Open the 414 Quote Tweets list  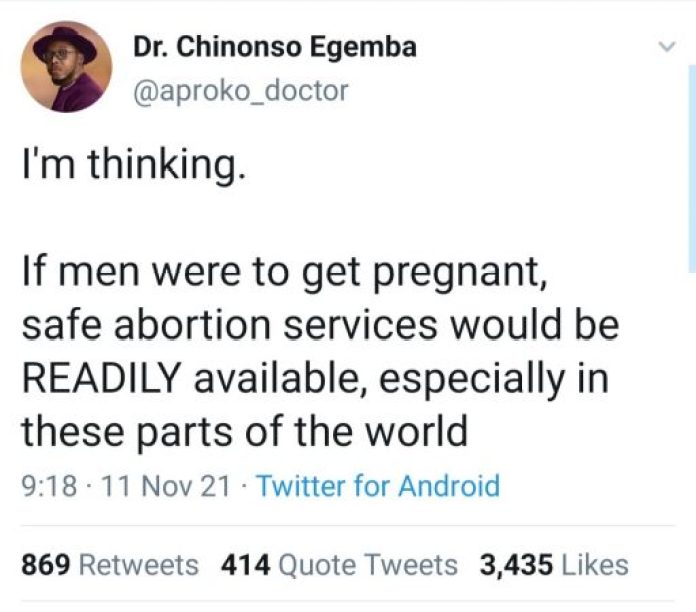pyautogui.click(x=339, y=565)
